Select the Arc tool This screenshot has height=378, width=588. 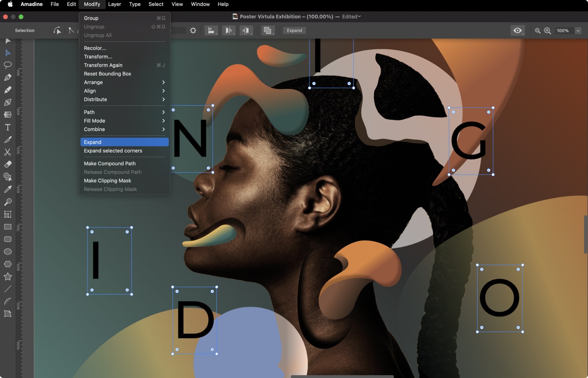(x=8, y=301)
